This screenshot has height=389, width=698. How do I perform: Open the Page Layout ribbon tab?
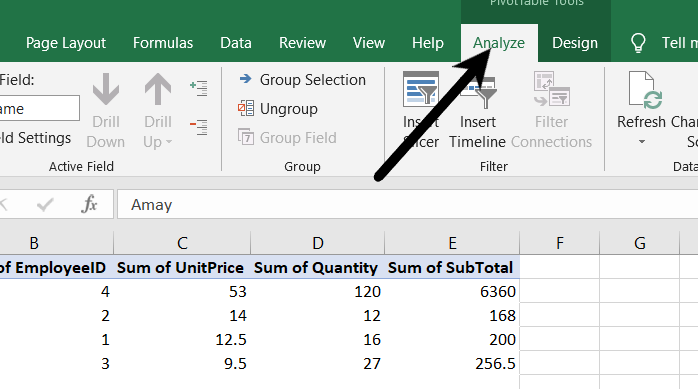pos(65,43)
